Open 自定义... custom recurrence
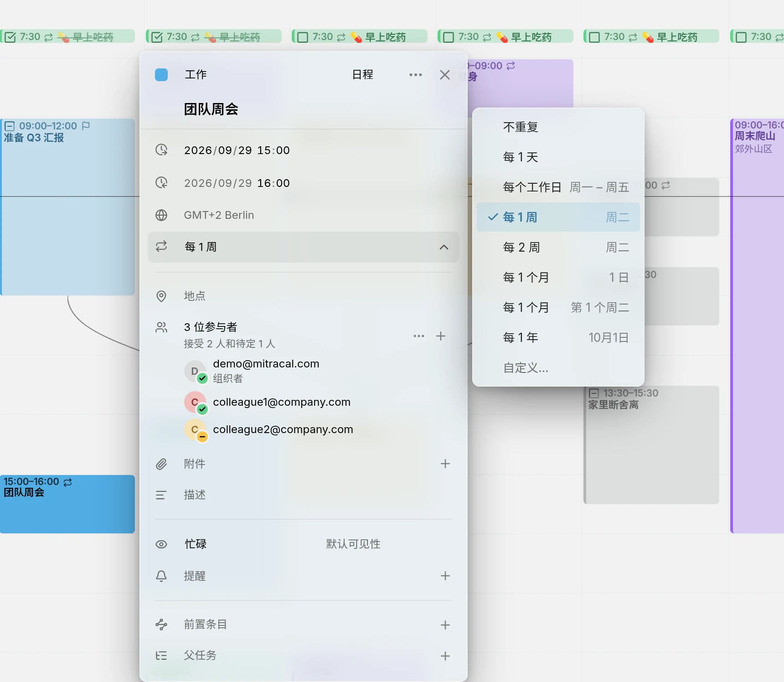The height and width of the screenshot is (682, 784). [558, 367]
